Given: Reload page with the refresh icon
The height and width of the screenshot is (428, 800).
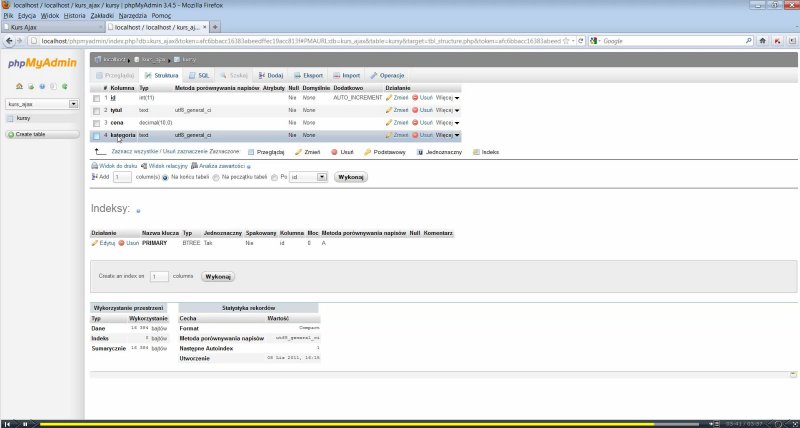Looking at the screenshot, I should 582,41.
